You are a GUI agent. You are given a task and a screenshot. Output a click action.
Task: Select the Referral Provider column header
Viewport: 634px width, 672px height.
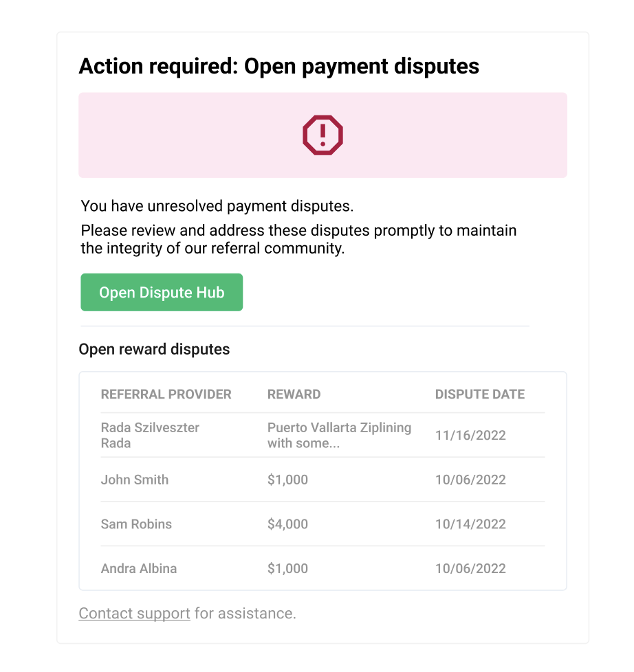pyautogui.click(x=166, y=394)
